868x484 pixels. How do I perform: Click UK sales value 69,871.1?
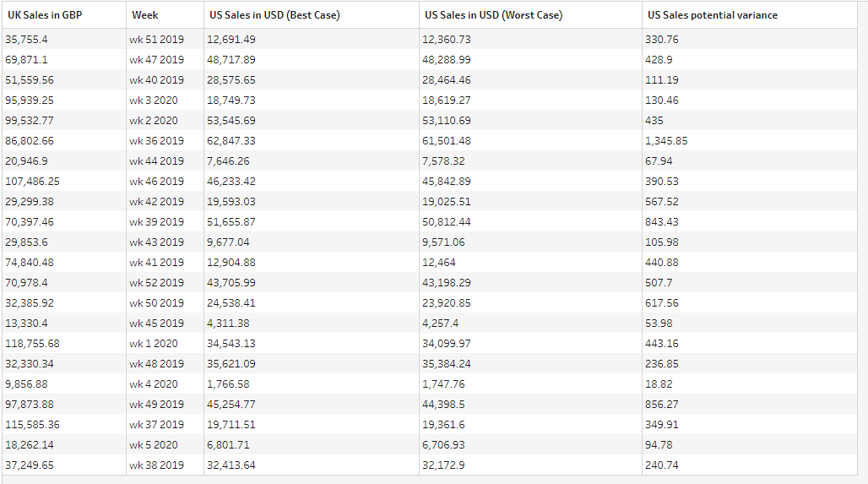point(26,60)
